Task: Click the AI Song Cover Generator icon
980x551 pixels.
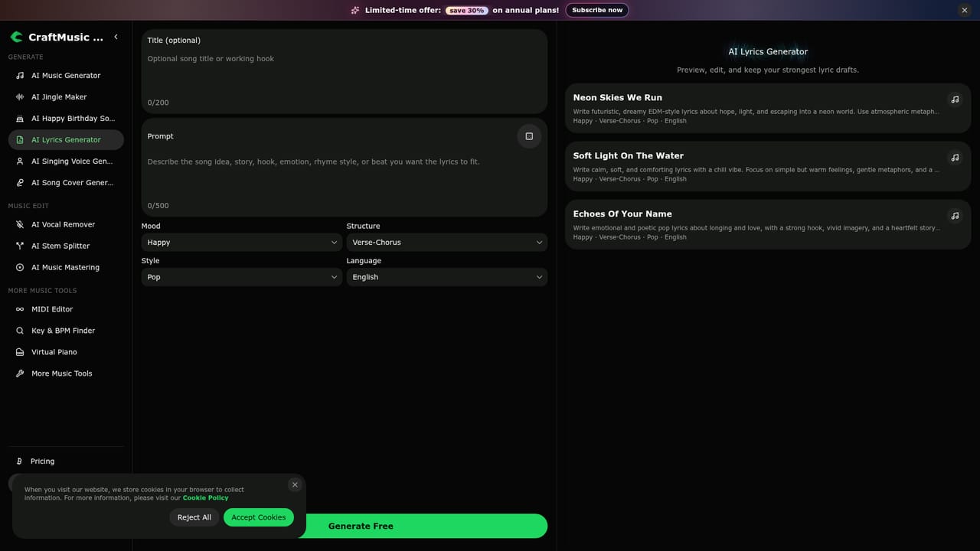Action: (x=20, y=183)
